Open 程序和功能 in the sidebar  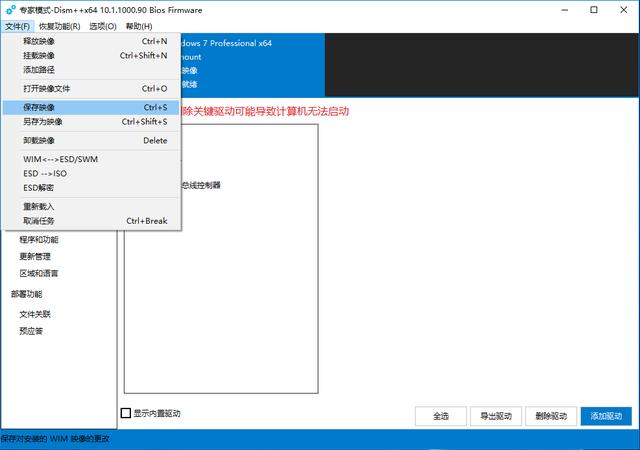tap(39, 240)
